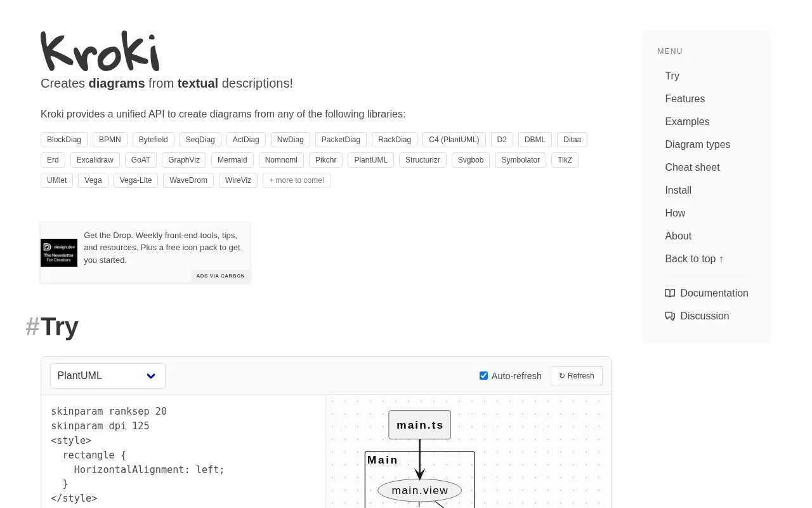Screen dimensions: 812x508
Task: Select the D2 tag
Action: (x=502, y=140)
